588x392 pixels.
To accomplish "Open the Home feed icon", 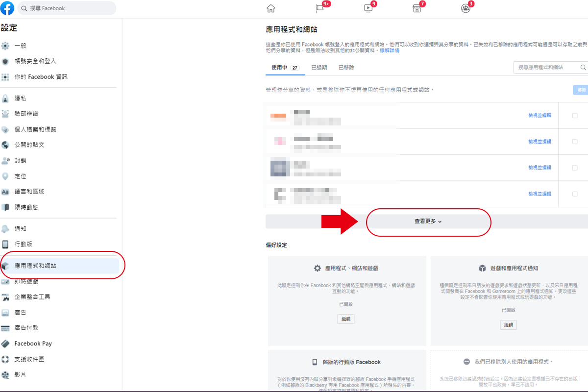I will [270, 8].
